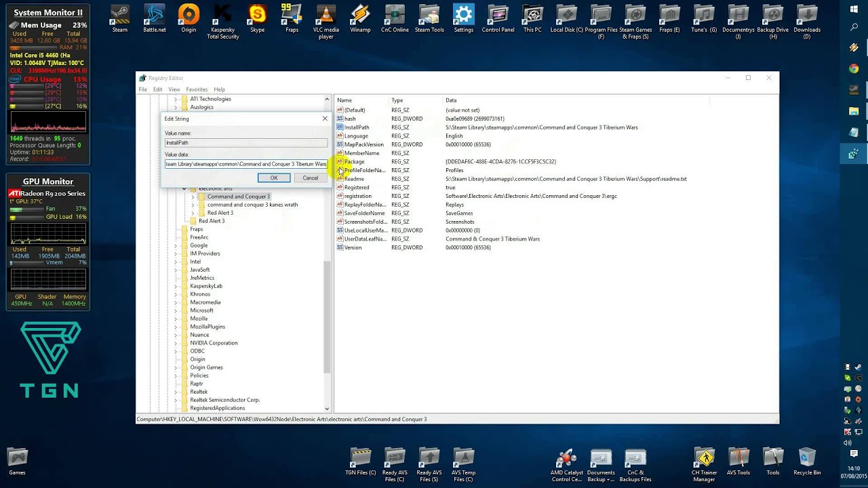Click the Value data text field
Screen dimensions: 868x488
tap(246, 164)
